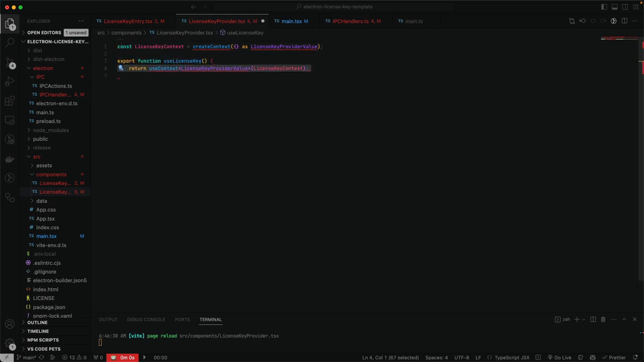
Task: Select useLicenseKey breadcrumb item
Action: (242, 33)
